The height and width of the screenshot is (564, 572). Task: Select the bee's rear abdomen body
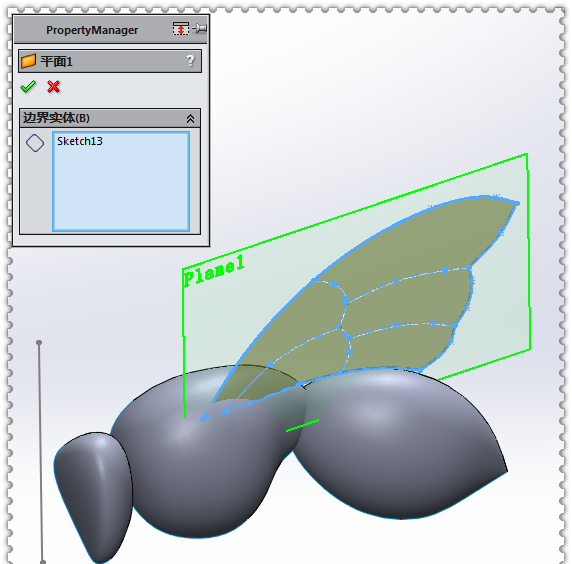coord(401,449)
